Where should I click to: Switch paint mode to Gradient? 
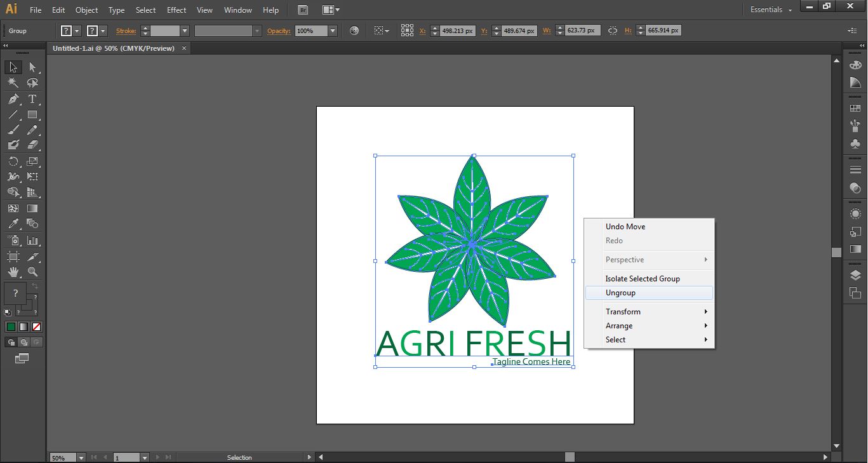(24, 326)
